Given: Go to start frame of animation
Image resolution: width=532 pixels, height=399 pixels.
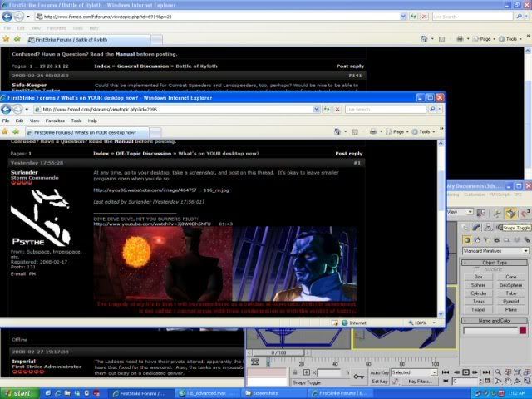Looking at the screenshot, I should click(x=446, y=372).
